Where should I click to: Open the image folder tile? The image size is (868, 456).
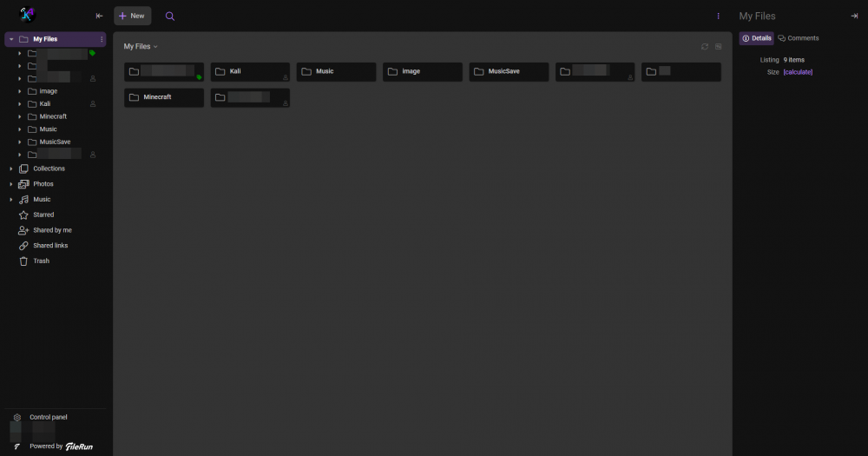423,71
